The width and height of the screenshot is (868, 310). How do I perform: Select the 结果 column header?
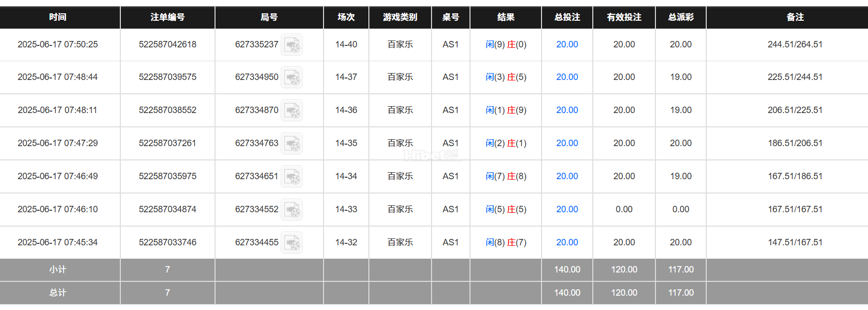coord(506,17)
